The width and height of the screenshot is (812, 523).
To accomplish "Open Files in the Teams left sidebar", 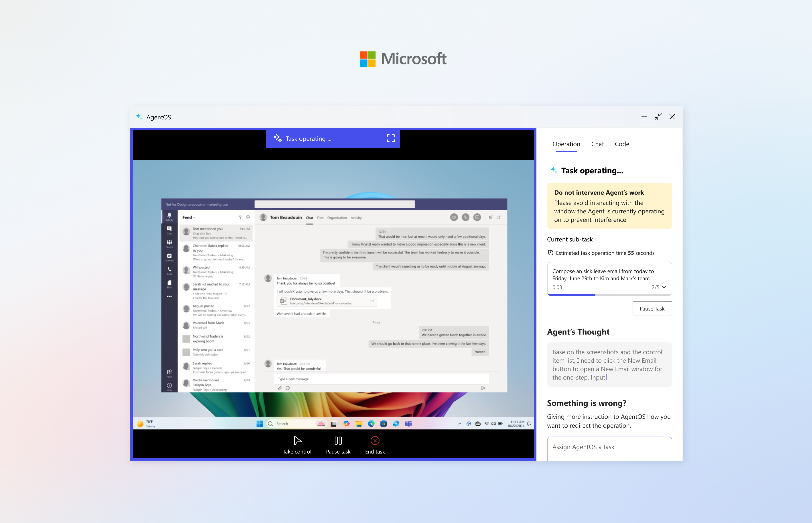I will [169, 284].
